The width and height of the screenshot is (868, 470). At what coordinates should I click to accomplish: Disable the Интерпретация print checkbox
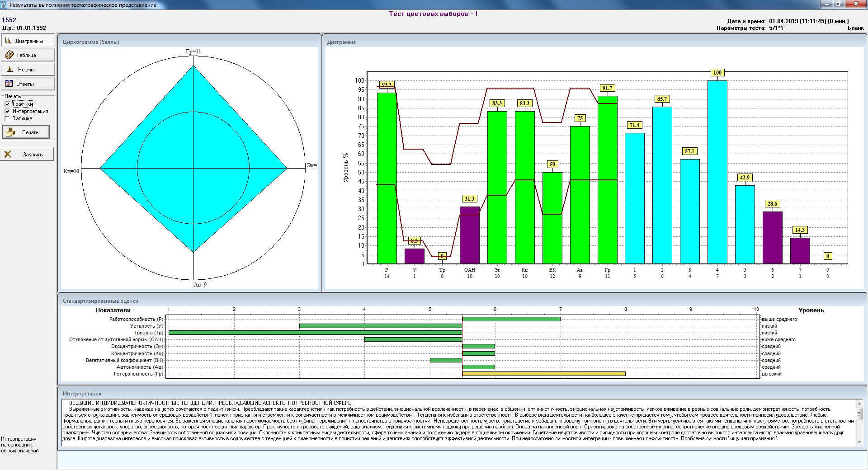(x=7, y=111)
